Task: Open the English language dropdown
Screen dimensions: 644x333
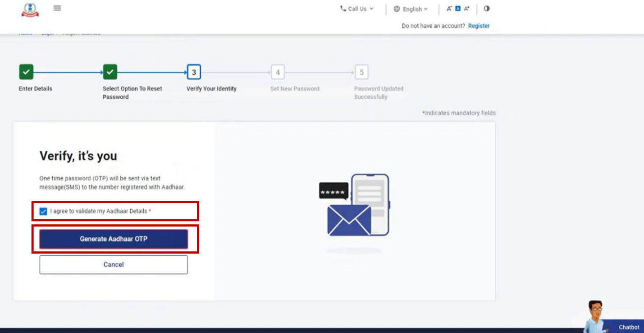Action: point(411,9)
